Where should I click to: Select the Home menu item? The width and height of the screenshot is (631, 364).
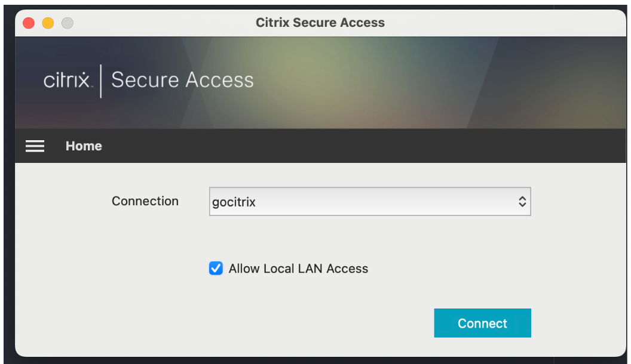pos(84,146)
